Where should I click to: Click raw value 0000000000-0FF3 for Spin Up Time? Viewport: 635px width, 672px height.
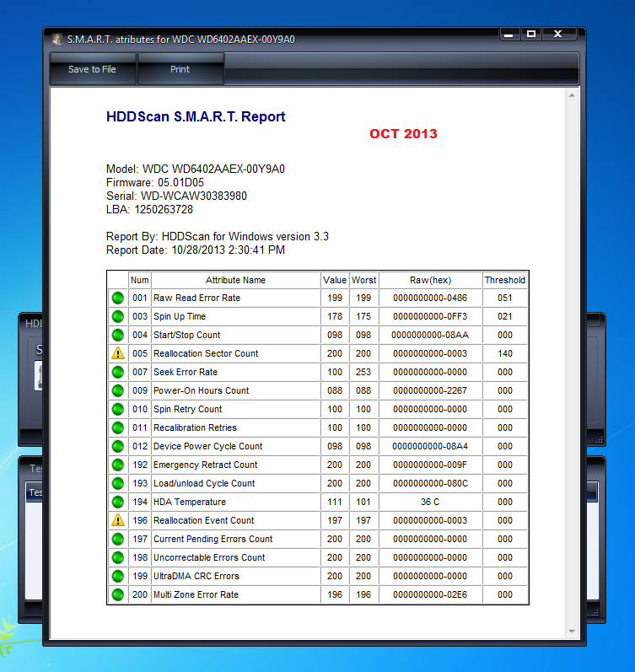coord(430,316)
